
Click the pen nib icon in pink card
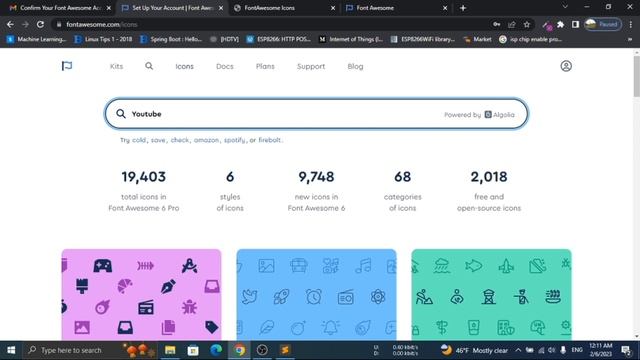point(168,286)
